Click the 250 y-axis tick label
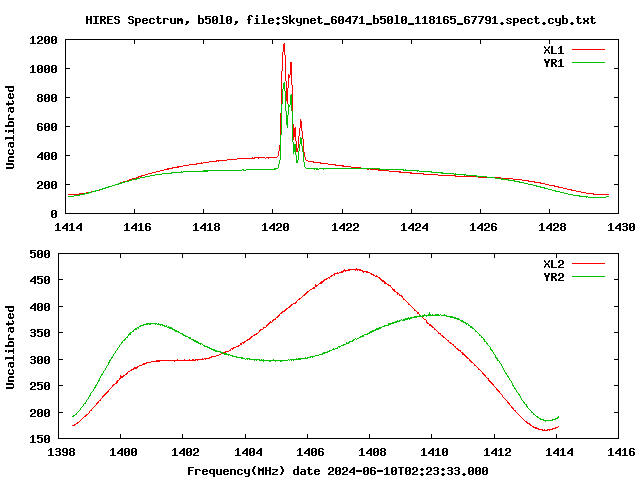 click(x=40, y=386)
